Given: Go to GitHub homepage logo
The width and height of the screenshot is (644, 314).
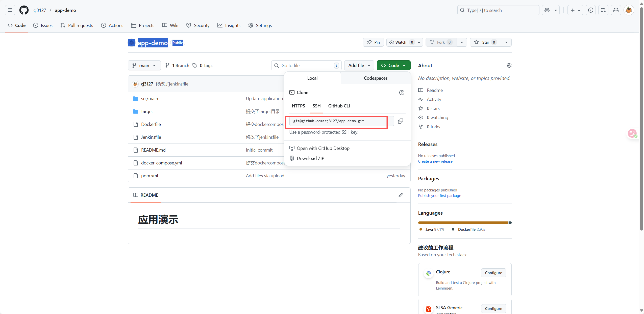Looking at the screenshot, I should coord(24,10).
